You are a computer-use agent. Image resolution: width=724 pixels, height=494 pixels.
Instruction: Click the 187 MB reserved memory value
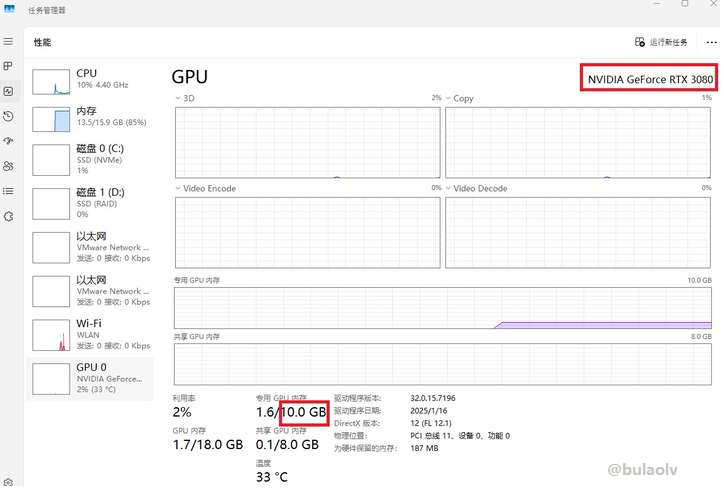pos(424,448)
